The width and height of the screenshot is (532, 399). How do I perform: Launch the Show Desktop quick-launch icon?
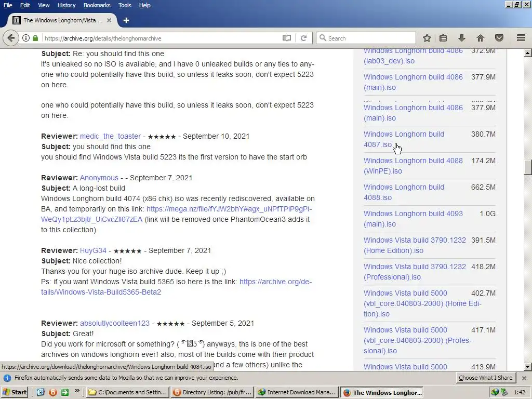tap(41, 392)
